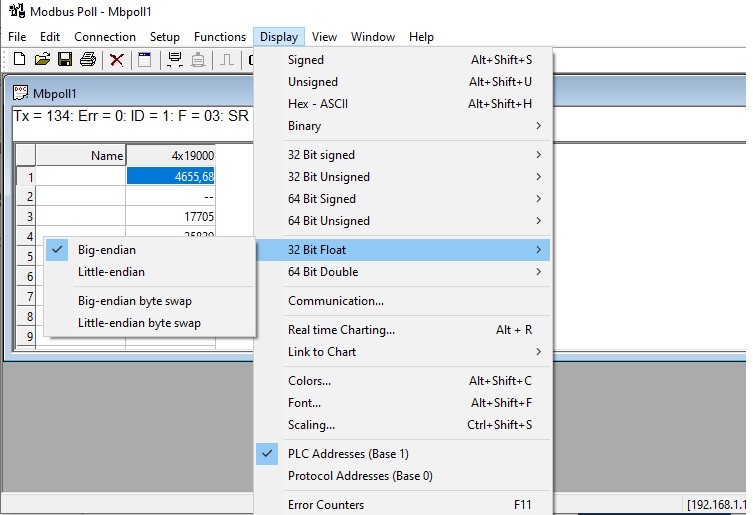Select Little-endian byte swap option
The height and width of the screenshot is (515, 753).
pos(139,323)
